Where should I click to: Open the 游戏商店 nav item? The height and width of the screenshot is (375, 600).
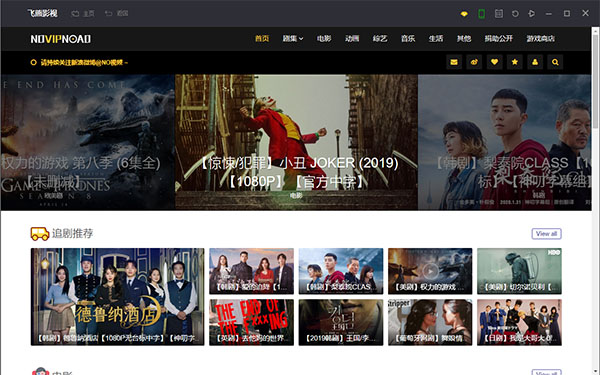click(x=541, y=39)
